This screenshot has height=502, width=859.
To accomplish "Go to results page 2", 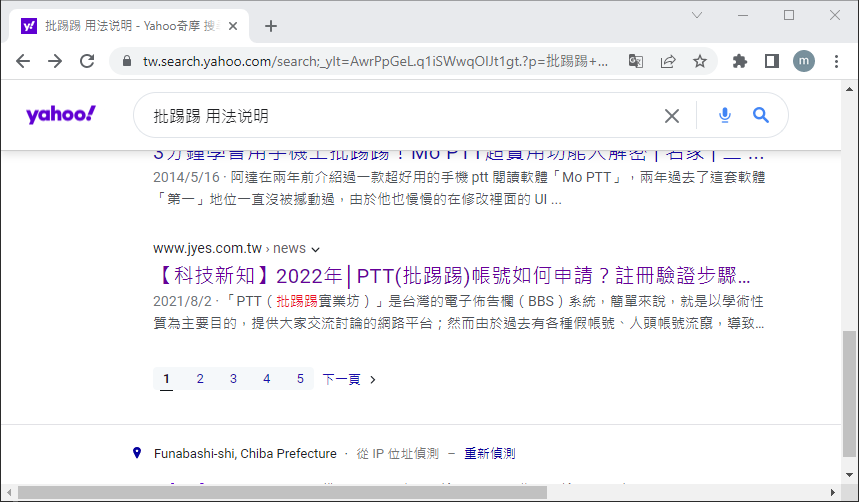I will click(x=200, y=379).
